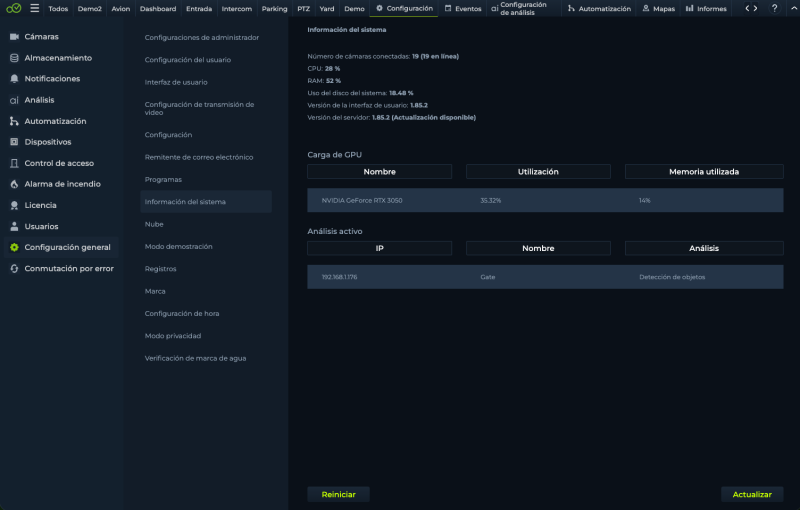The width and height of the screenshot is (800, 510).
Task: Select the Almacenamiento storage icon
Action: click(14, 58)
